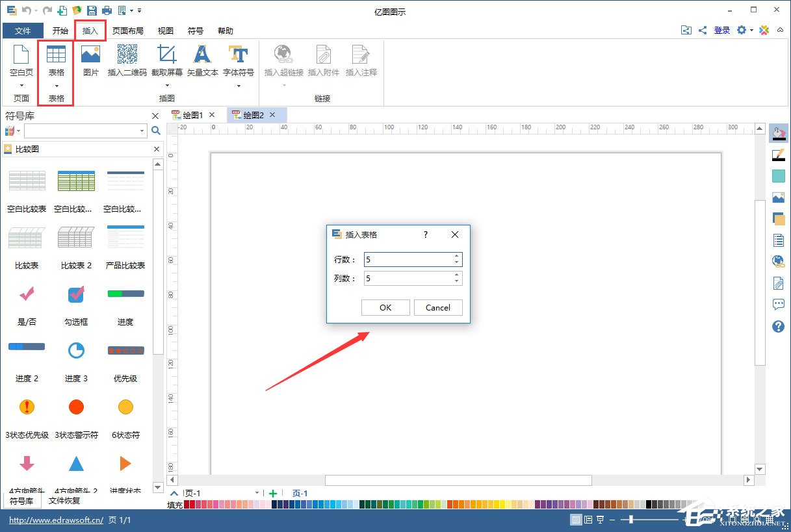
Task: Open the www.edrawsoft.cn link in status bar
Action: coord(57,520)
